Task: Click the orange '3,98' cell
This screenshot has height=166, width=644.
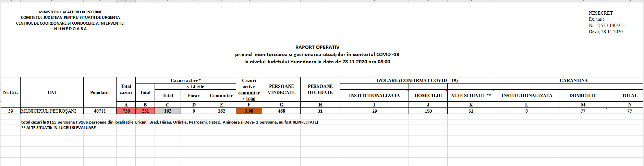Action: (x=249, y=111)
